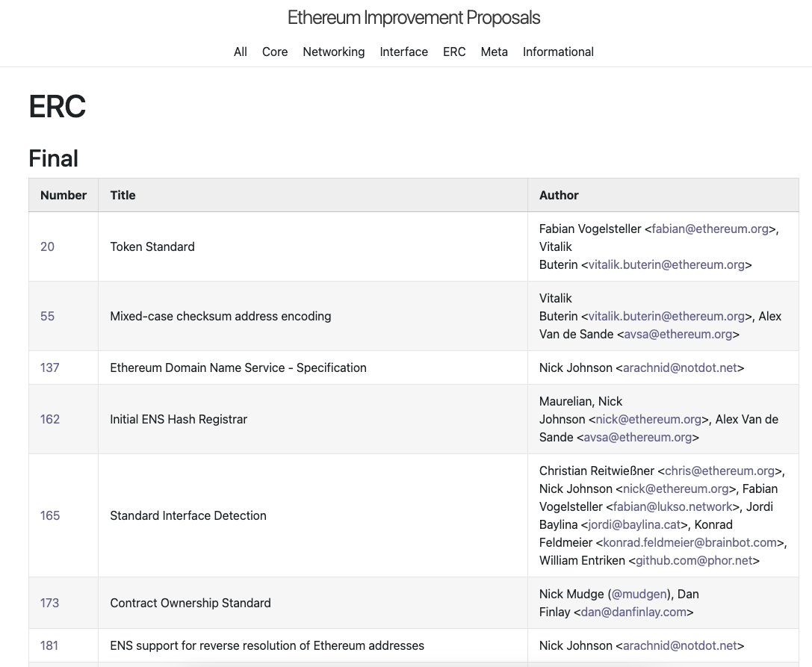812x667 pixels.
Task: Open EIP number 173
Action: 50,603
